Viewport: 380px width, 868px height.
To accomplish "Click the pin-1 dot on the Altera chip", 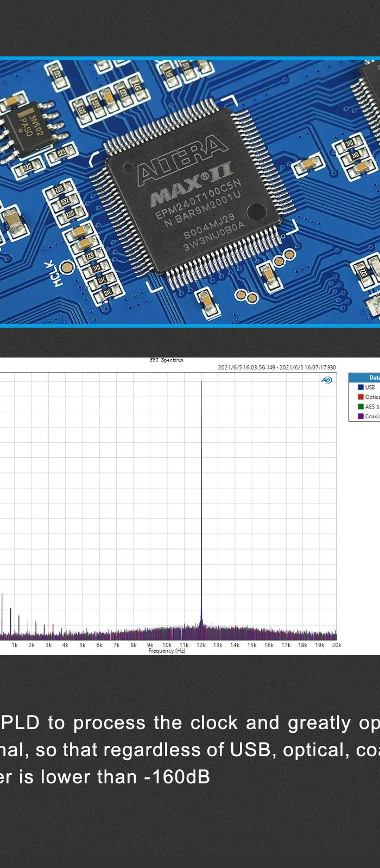I will click(256, 211).
